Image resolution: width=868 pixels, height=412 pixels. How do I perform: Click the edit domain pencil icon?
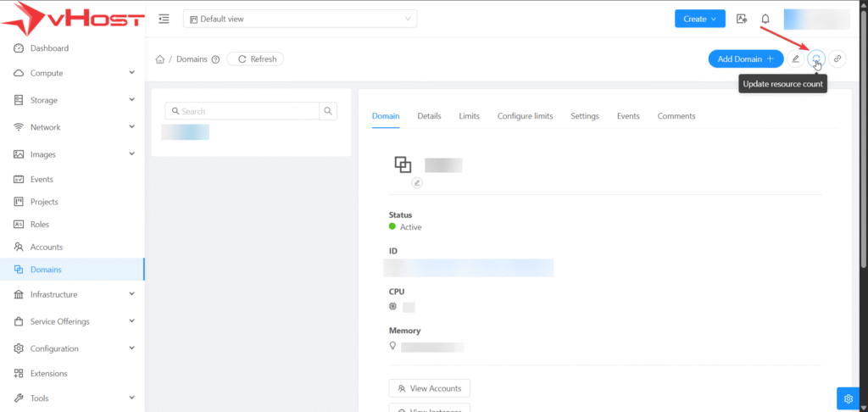click(x=795, y=58)
